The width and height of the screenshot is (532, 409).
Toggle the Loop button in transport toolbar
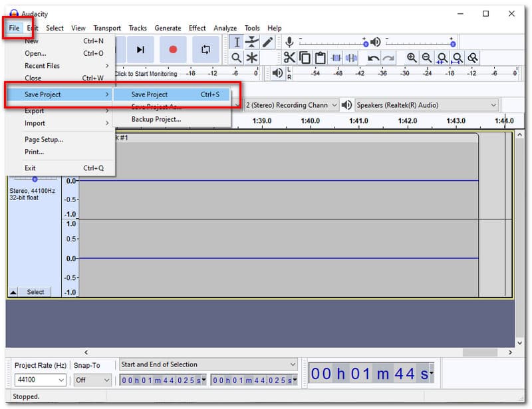point(205,50)
